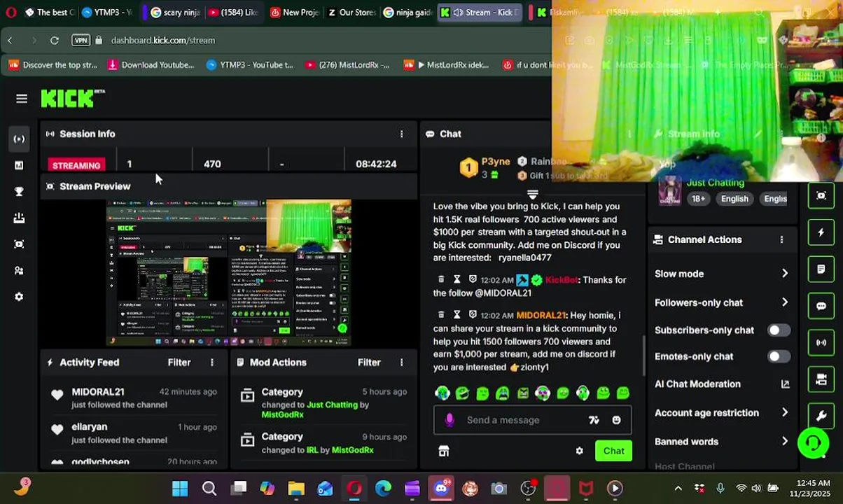
Task: Open the Mod Actions Filter dropdown
Action: click(x=369, y=363)
